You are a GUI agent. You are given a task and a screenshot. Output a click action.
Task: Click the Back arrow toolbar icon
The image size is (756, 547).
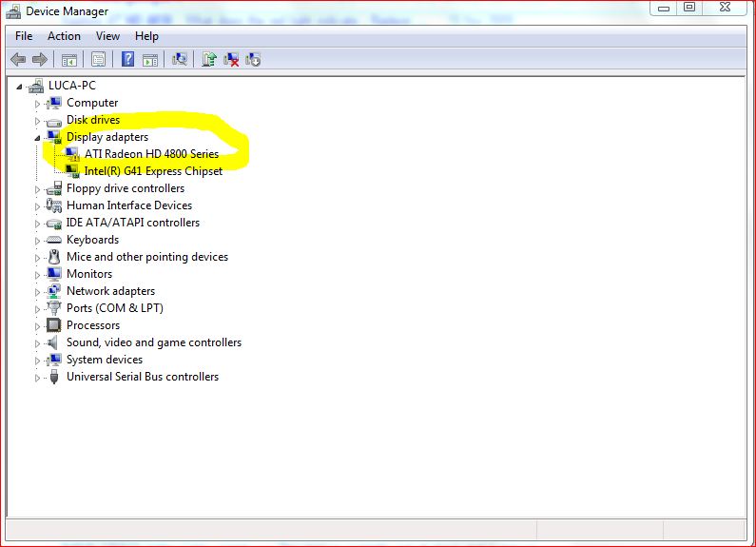pos(18,59)
